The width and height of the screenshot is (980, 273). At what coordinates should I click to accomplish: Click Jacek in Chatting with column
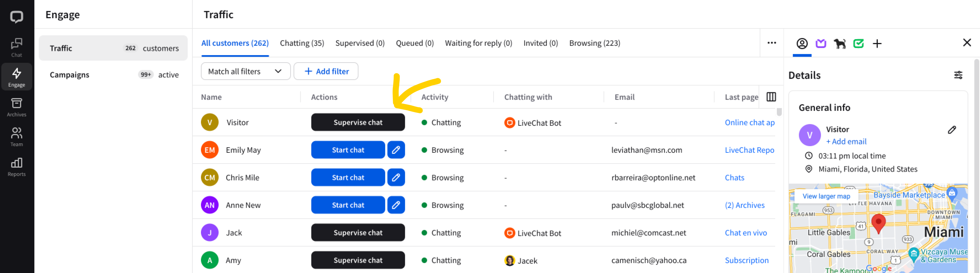[x=521, y=260]
